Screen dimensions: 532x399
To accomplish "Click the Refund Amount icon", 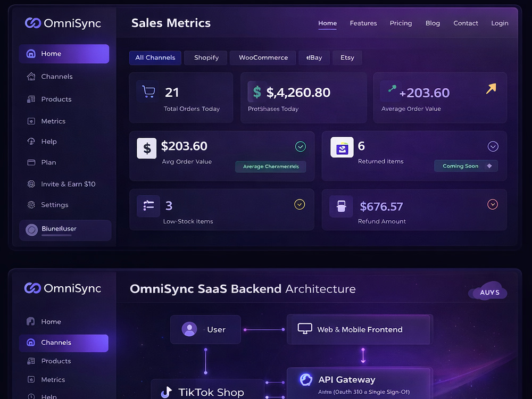I will pyautogui.click(x=342, y=206).
